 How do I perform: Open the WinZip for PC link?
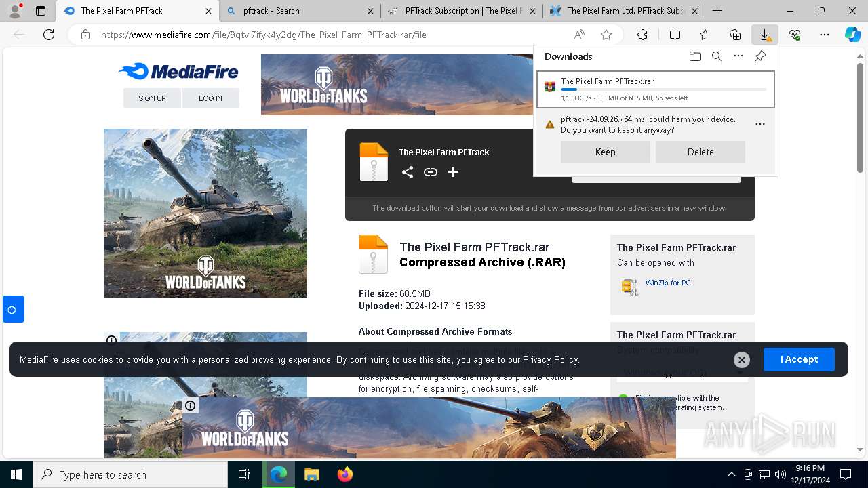(668, 283)
